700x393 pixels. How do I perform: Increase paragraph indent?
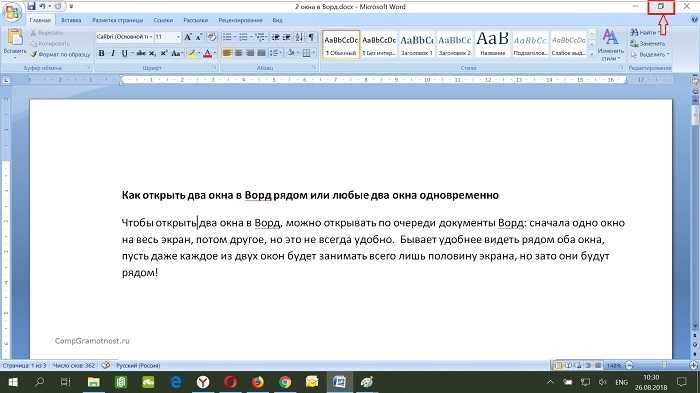tap(287, 37)
